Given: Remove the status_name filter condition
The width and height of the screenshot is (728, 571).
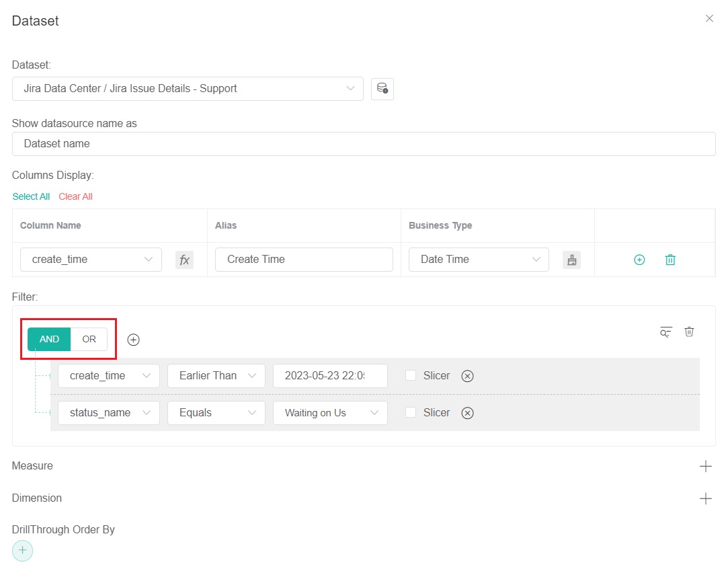Looking at the screenshot, I should pyautogui.click(x=468, y=413).
